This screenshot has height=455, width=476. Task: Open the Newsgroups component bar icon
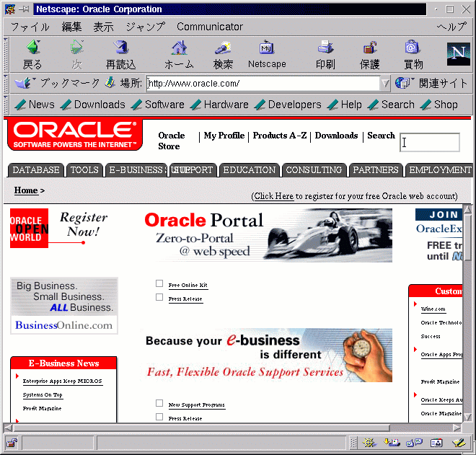pyautogui.click(x=415, y=443)
